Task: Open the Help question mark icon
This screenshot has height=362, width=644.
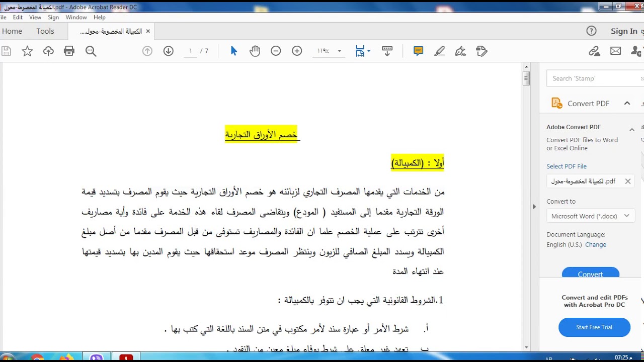Action: tap(592, 31)
